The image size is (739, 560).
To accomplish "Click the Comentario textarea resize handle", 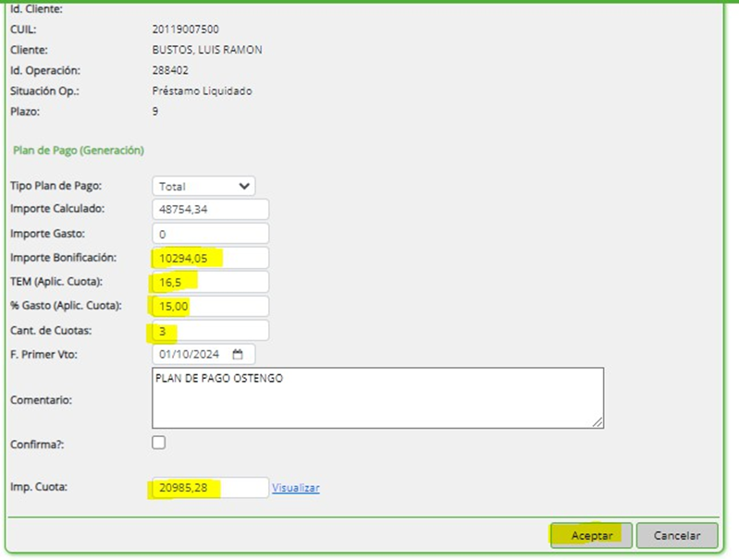I will tap(597, 421).
